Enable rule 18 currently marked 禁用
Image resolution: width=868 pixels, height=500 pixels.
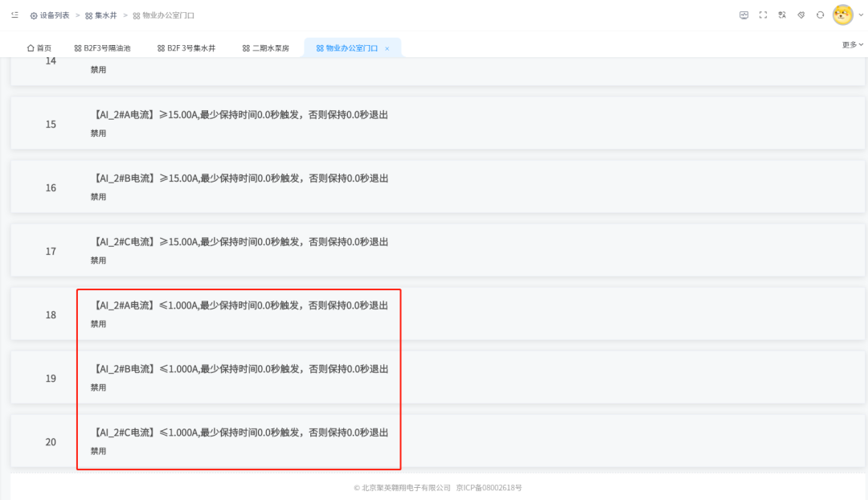(x=98, y=323)
